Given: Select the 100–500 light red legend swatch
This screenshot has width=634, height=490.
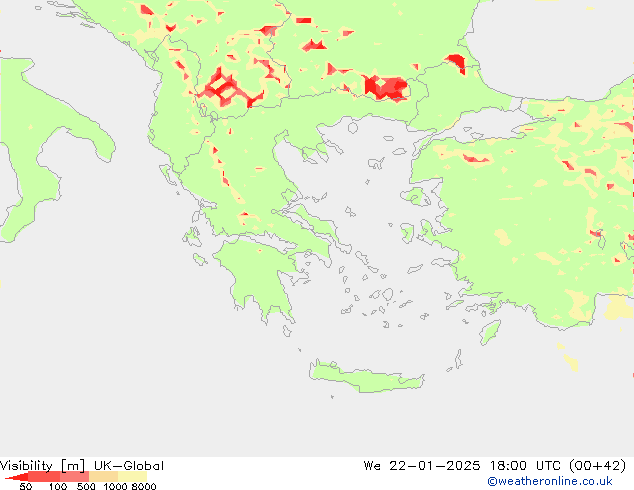Looking at the screenshot, I should pyautogui.click(x=74, y=476).
